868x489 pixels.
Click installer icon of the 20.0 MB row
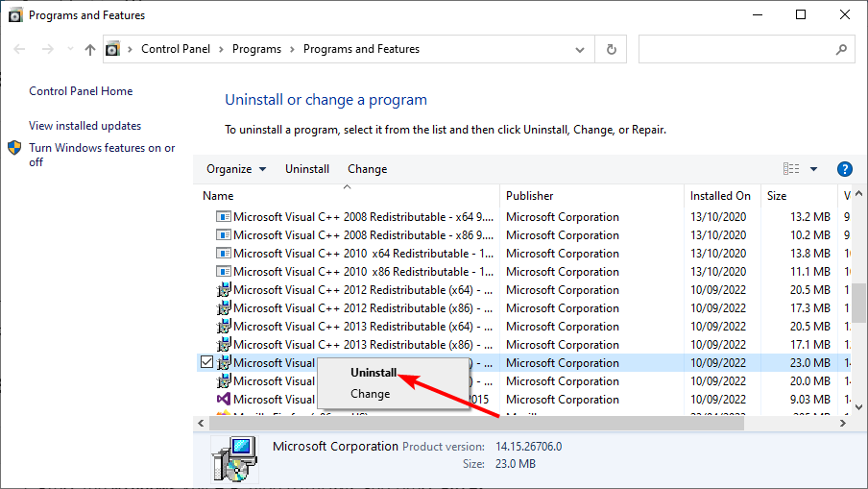click(x=223, y=381)
